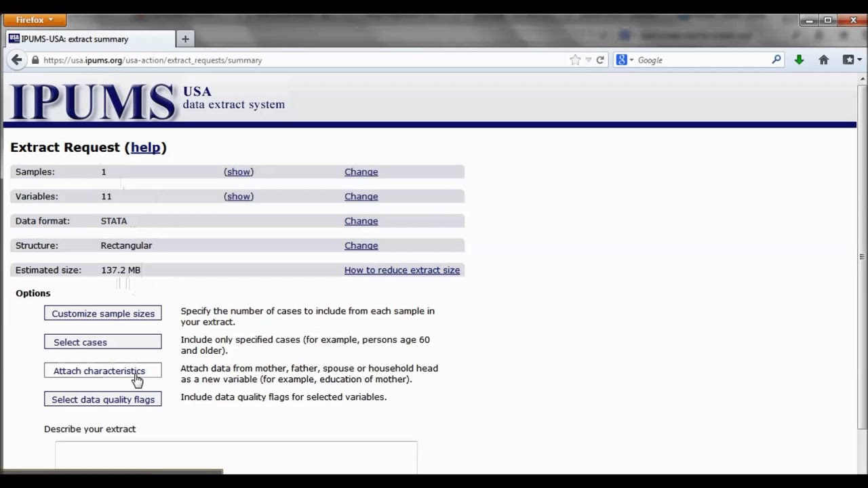
Task: Open How to reduce extract size
Action: click(x=402, y=270)
